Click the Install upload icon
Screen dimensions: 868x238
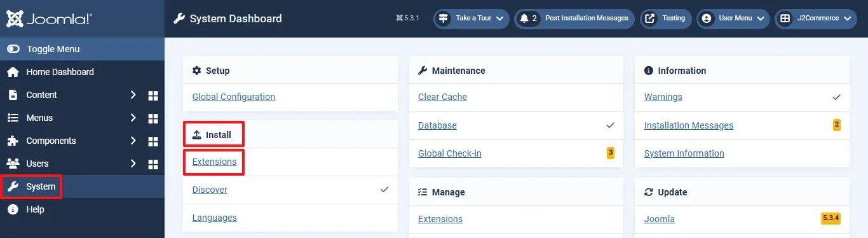(x=197, y=135)
